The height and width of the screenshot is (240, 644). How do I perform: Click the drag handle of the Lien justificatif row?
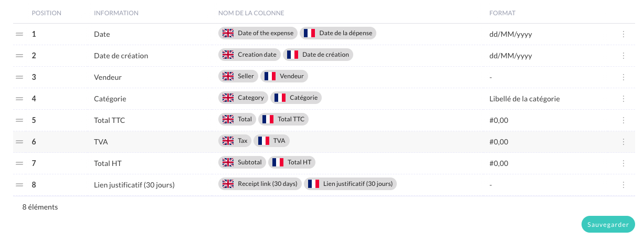tap(19, 185)
